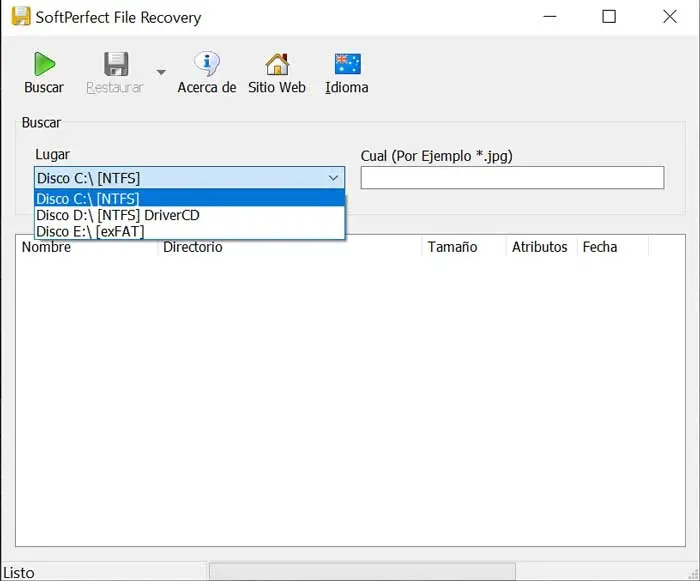Click the SoftPerfect app icon in title bar
Viewport: 700px width, 581px height.
(x=21, y=17)
